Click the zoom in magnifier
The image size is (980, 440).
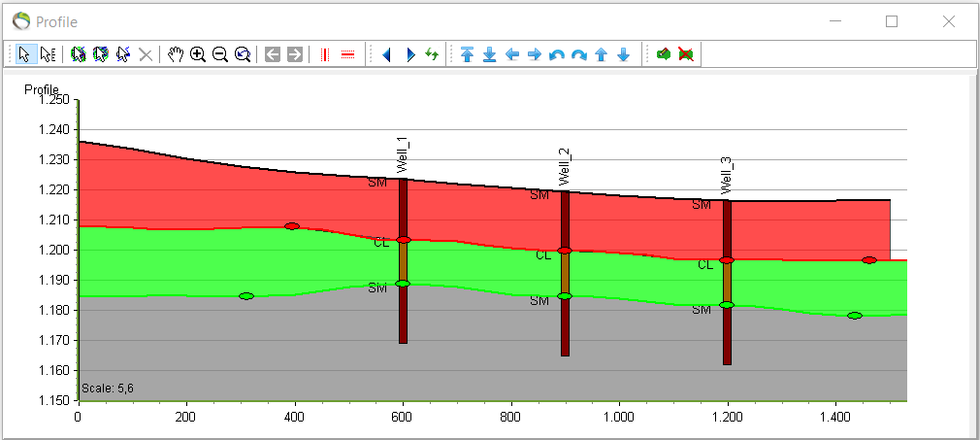click(x=198, y=54)
